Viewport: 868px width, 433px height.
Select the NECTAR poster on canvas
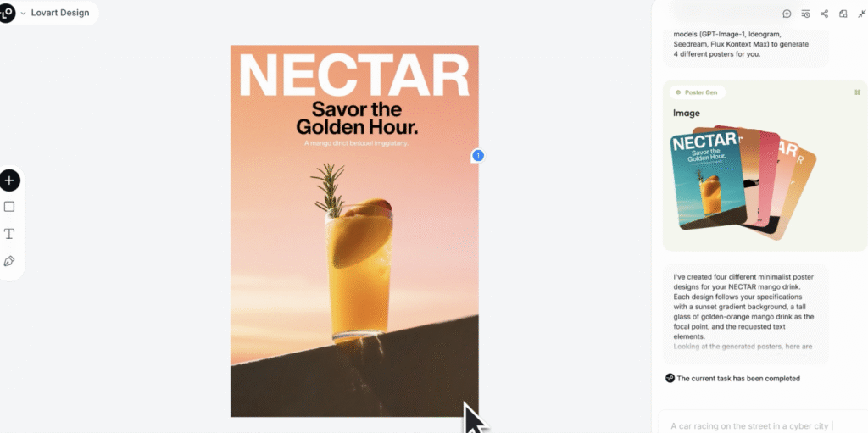pyautogui.click(x=354, y=230)
